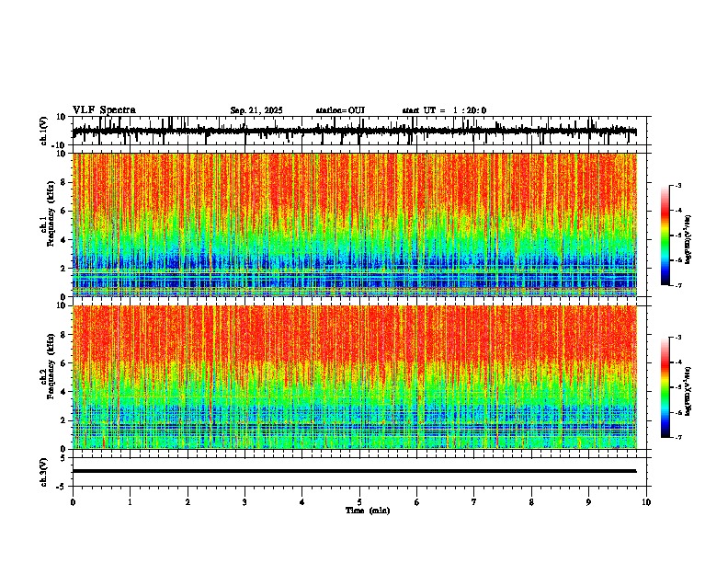Click time axis tick label 3
This screenshot has width=728, height=563.
point(245,502)
